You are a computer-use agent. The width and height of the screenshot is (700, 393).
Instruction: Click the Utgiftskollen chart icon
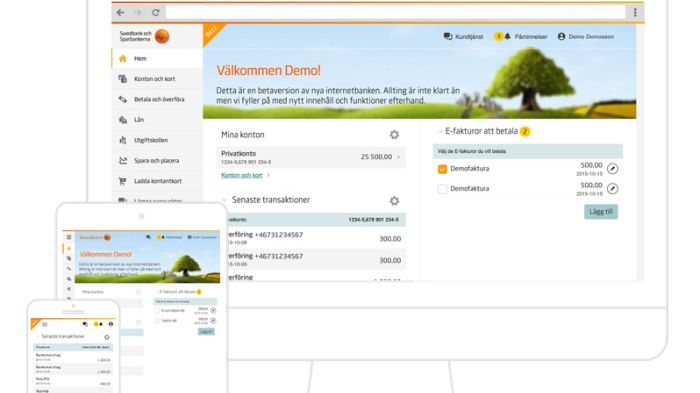123,140
